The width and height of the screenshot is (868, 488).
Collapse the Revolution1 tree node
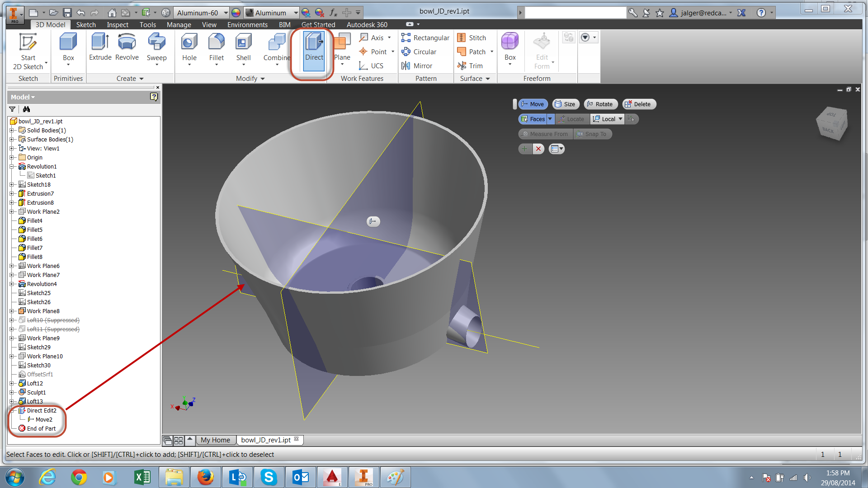[12, 167]
